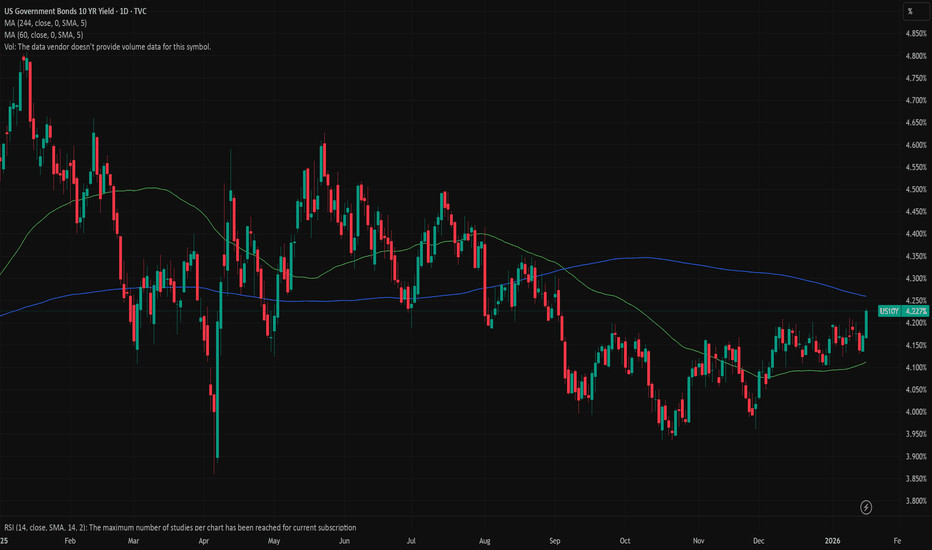Click the RSI (14, close, SMA, 14, 2) legend

pyautogui.click(x=178, y=527)
